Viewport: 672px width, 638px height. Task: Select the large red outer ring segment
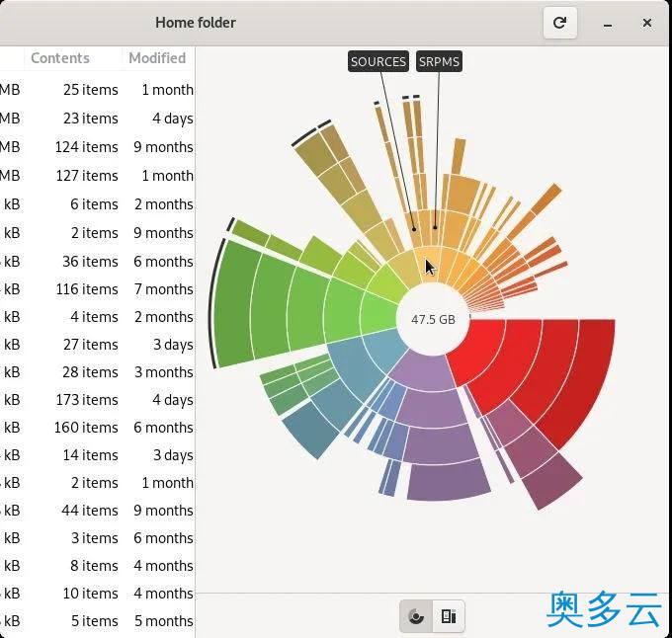[583, 375]
